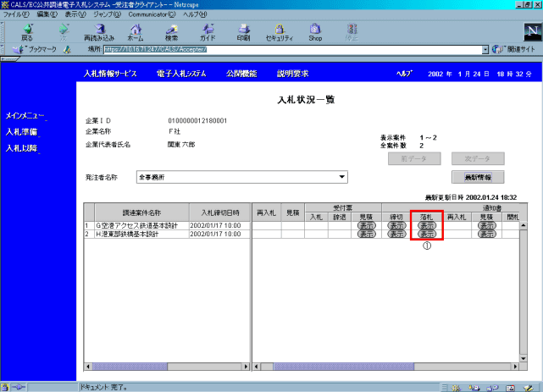Screen dimensions: 543x392
Task: Click right arrow of the right table scrollbar
Action: pyautogui.click(x=515, y=367)
